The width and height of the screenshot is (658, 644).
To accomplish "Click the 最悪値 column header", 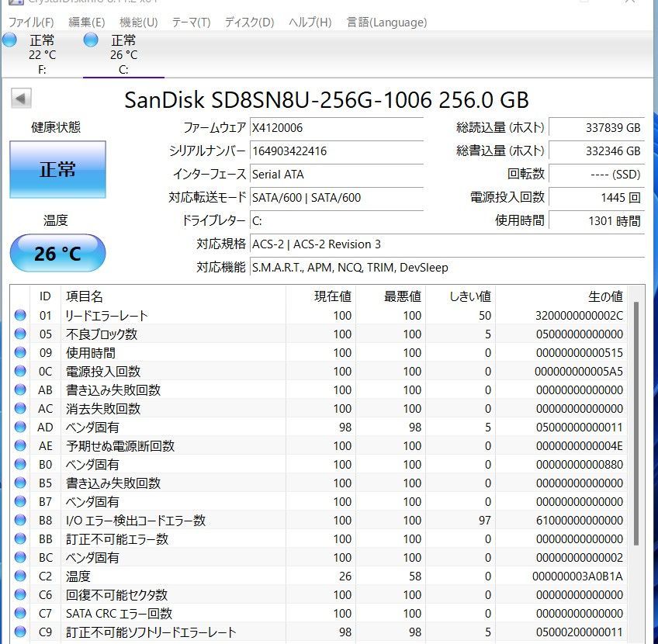I will [391, 296].
